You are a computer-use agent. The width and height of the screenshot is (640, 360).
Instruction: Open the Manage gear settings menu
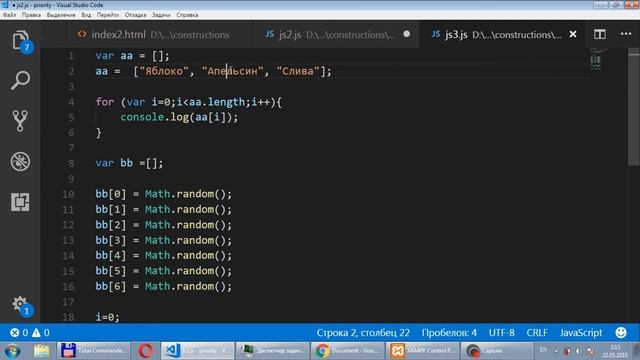pos(20,305)
